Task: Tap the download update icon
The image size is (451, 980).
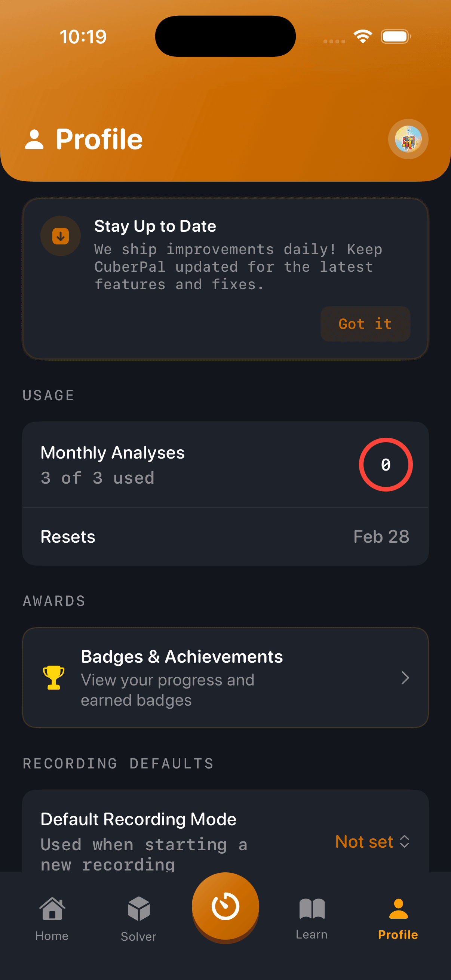Action: [61, 236]
